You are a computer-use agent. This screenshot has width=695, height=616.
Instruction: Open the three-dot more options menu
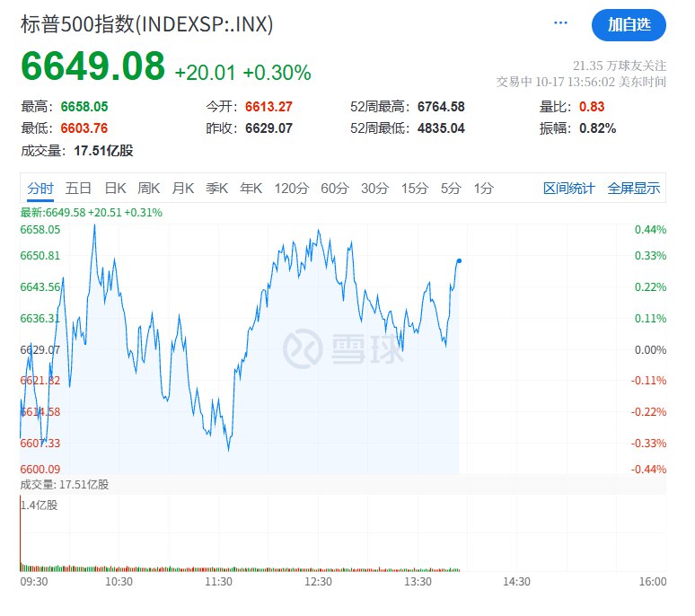(x=561, y=24)
